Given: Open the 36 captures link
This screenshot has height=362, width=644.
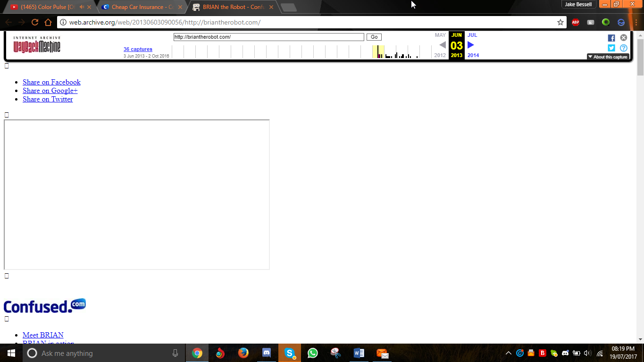Looking at the screenshot, I should [x=138, y=49].
